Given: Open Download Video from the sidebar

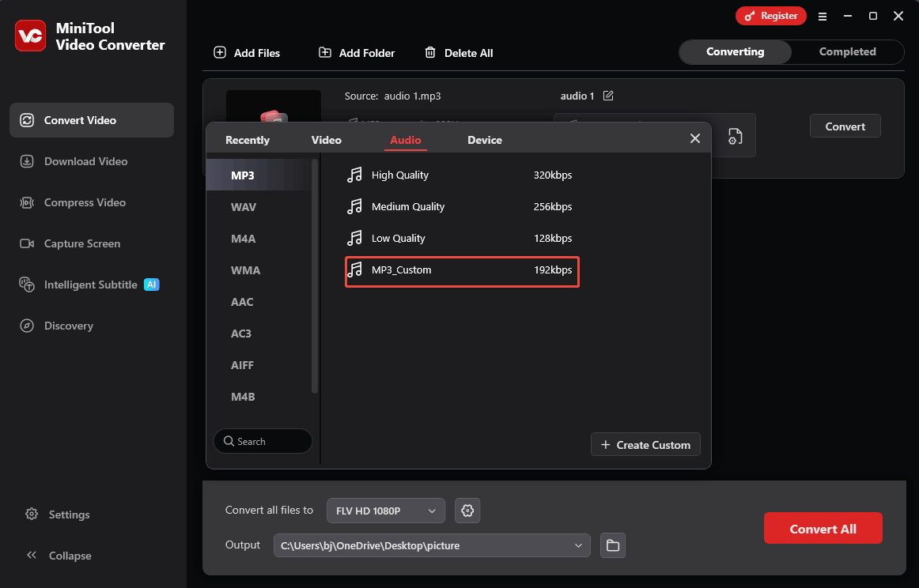Looking at the screenshot, I should pos(92,161).
